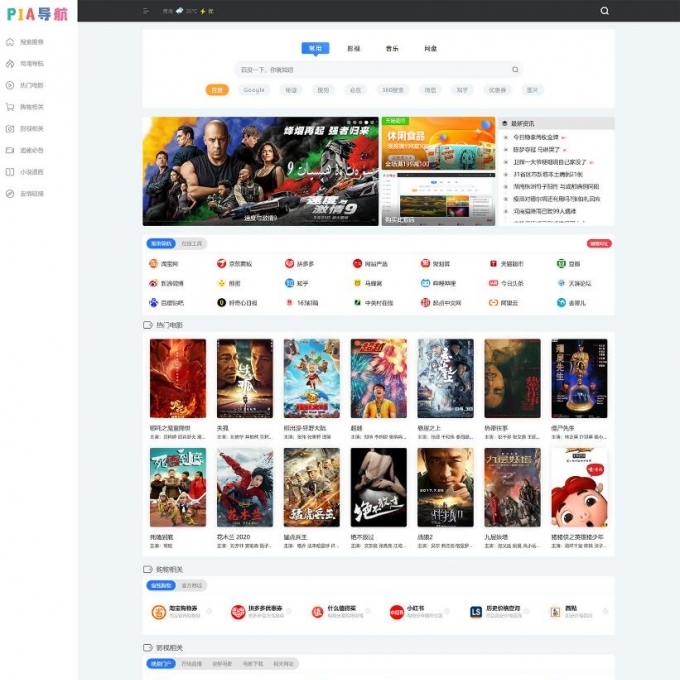Open the 猛虎兵王 movie poster
The height and width of the screenshot is (680, 680).
(312, 487)
